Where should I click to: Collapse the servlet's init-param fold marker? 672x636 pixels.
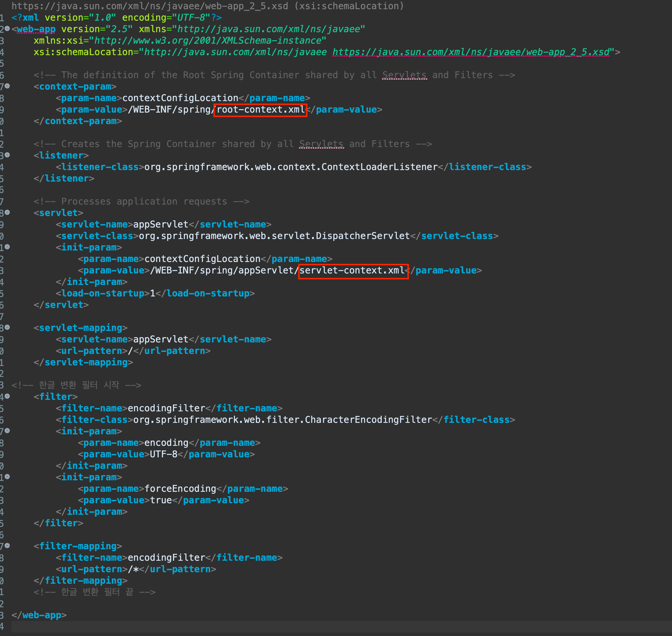click(7, 247)
